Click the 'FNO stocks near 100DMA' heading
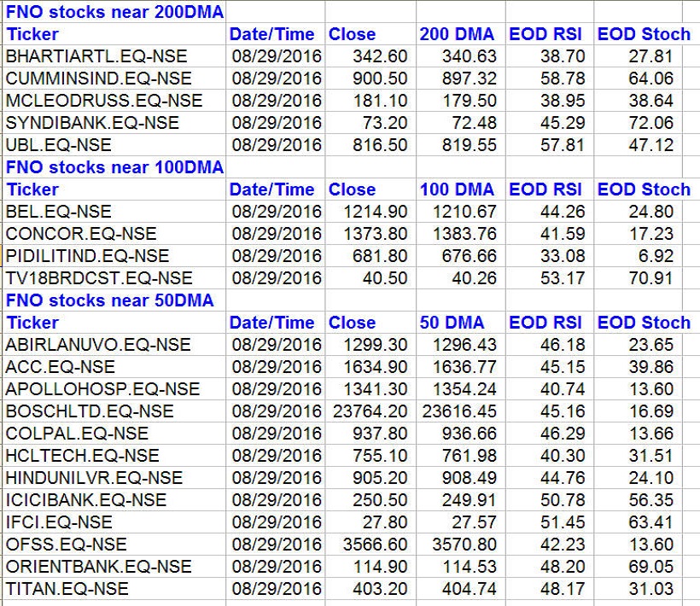This screenshot has height=606, width=700. tap(114, 166)
